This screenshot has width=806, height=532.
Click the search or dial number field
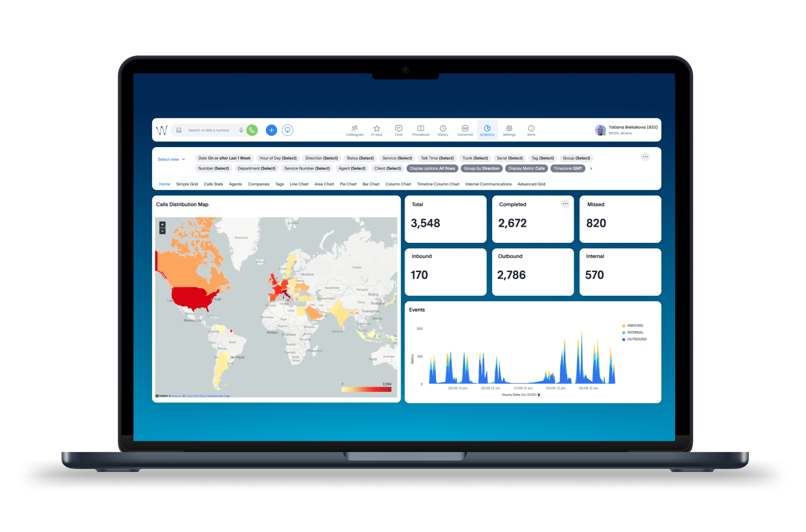(209, 130)
